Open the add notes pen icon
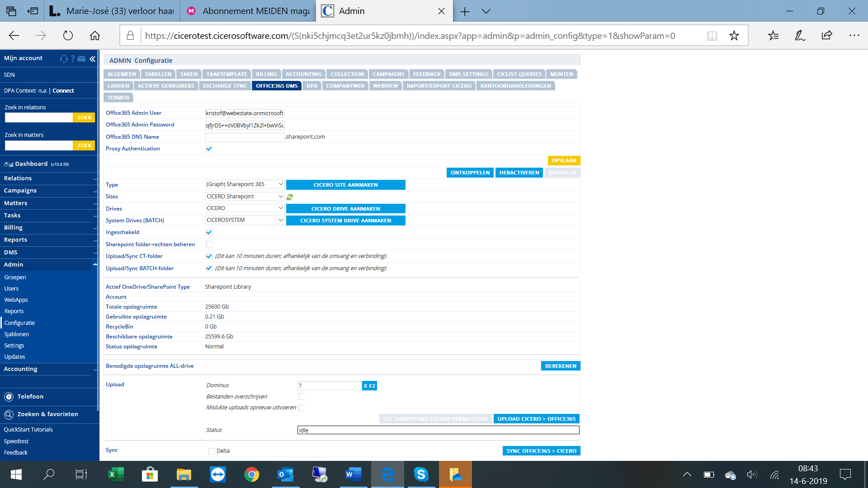 (x=800, y=36)
